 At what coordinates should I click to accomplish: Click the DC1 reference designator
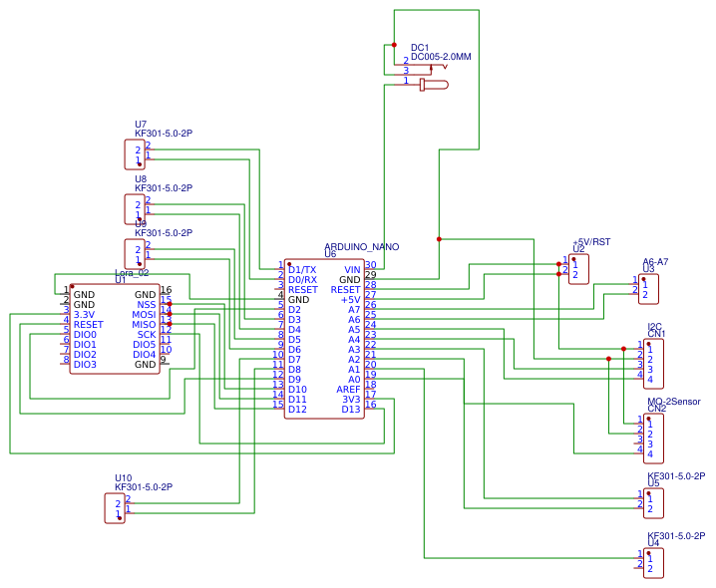[420, 48]
